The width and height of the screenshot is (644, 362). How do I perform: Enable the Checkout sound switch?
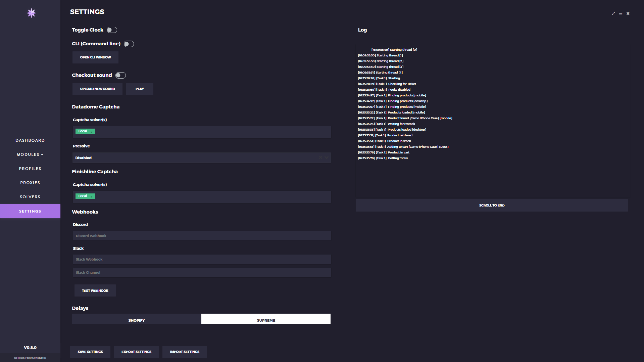120,76
